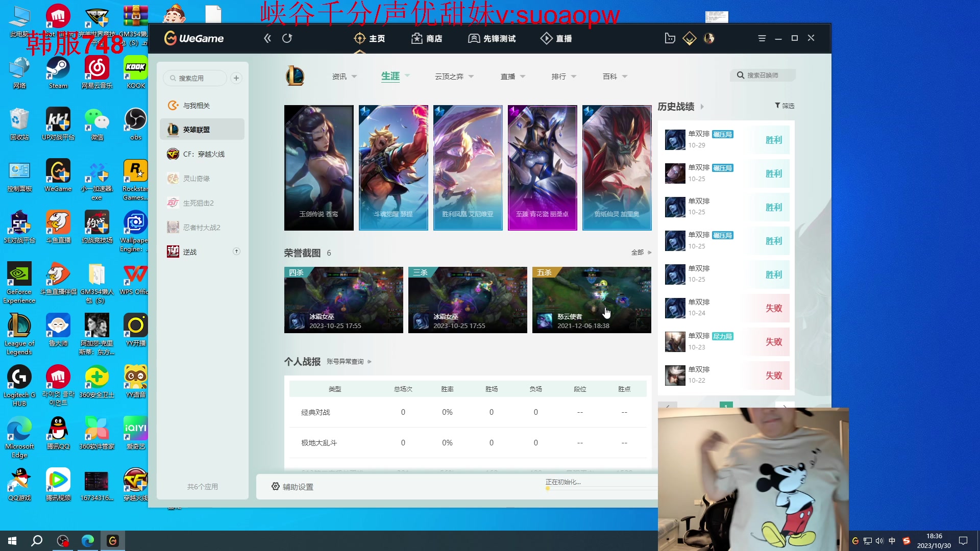Open the Windows Start menu
The image size is (980, 551).
point(12,541)
